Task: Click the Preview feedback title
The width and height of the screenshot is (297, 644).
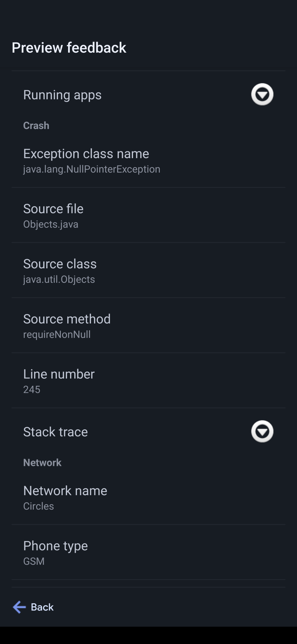Action: coord(69,48)
